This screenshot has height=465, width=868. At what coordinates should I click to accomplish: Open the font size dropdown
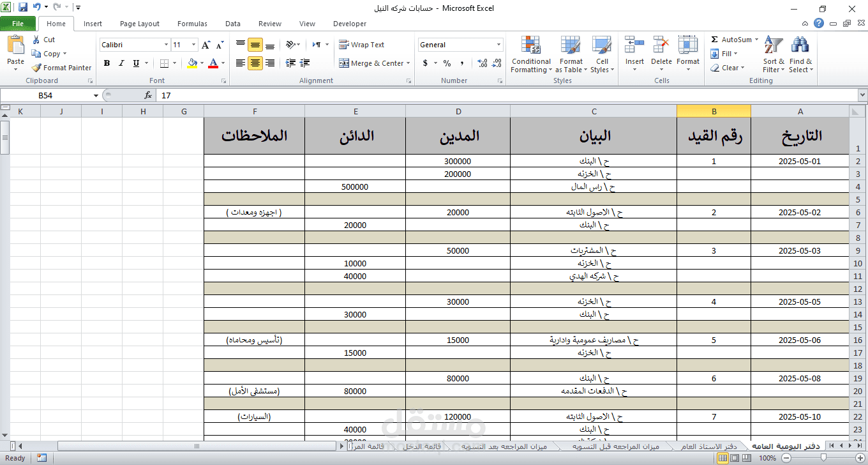[x=193, y=45]
